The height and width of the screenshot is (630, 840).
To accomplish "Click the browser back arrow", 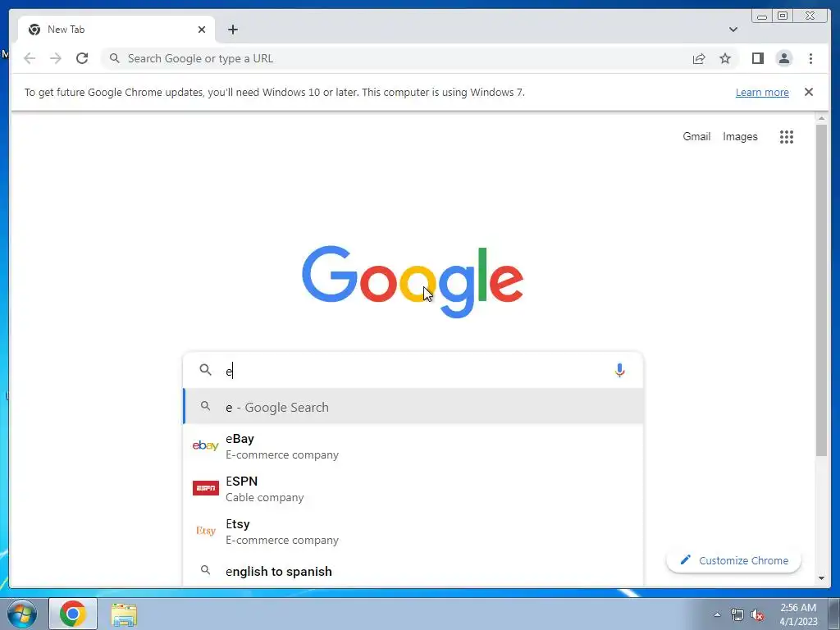I will pyautogui.click(x=30, y=58).
